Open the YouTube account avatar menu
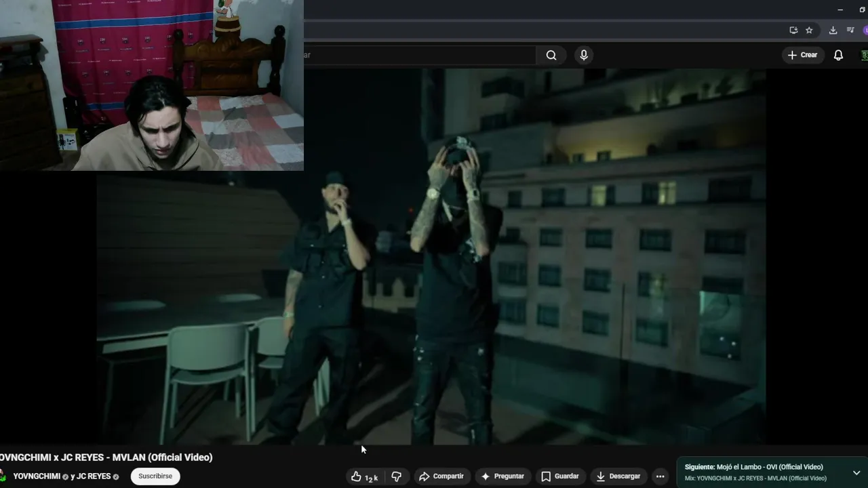 [x=865, y=56]
